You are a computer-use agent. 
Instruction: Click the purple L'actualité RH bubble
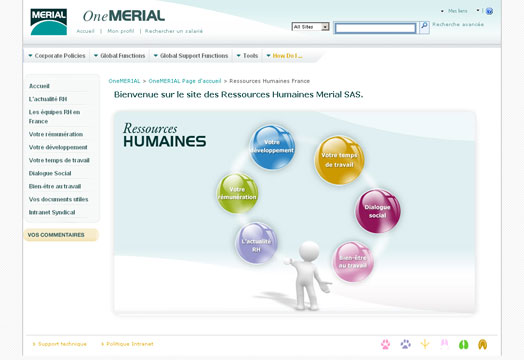256,243
